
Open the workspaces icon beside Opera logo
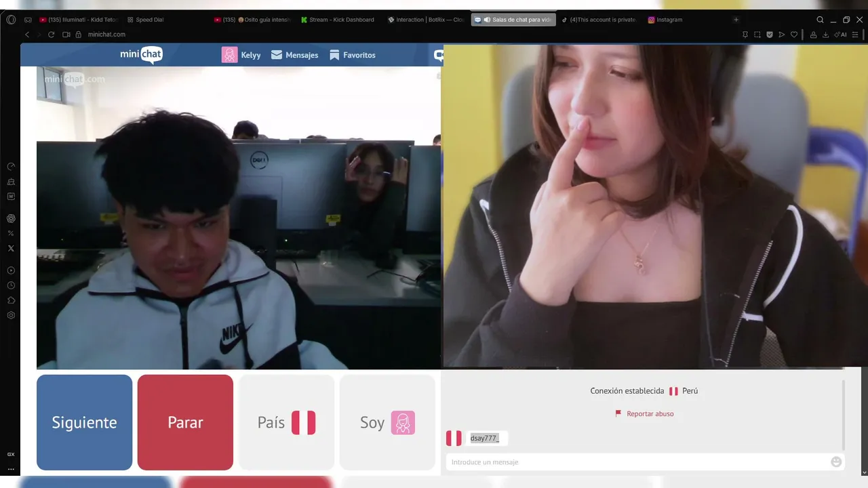(x=28, y=20)
